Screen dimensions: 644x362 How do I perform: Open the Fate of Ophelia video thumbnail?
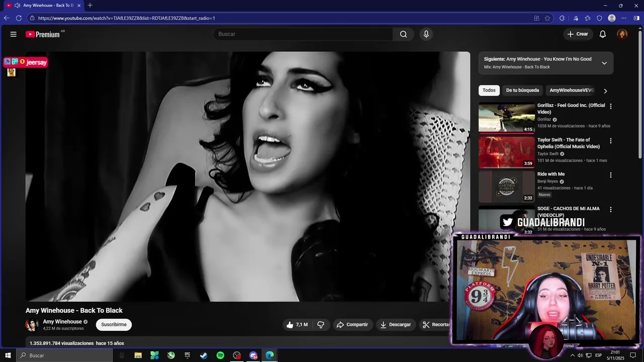click(x=506, y=152)
